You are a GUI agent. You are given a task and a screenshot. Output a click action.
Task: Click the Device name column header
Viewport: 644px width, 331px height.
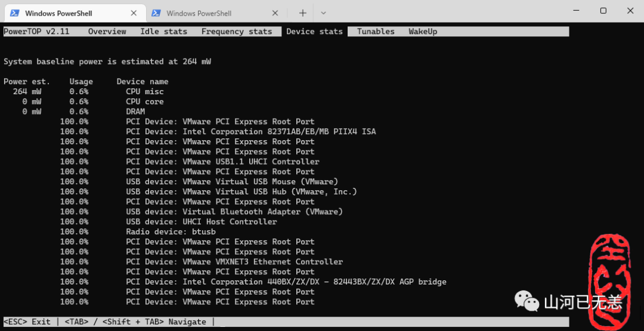[x=143, y=82]
